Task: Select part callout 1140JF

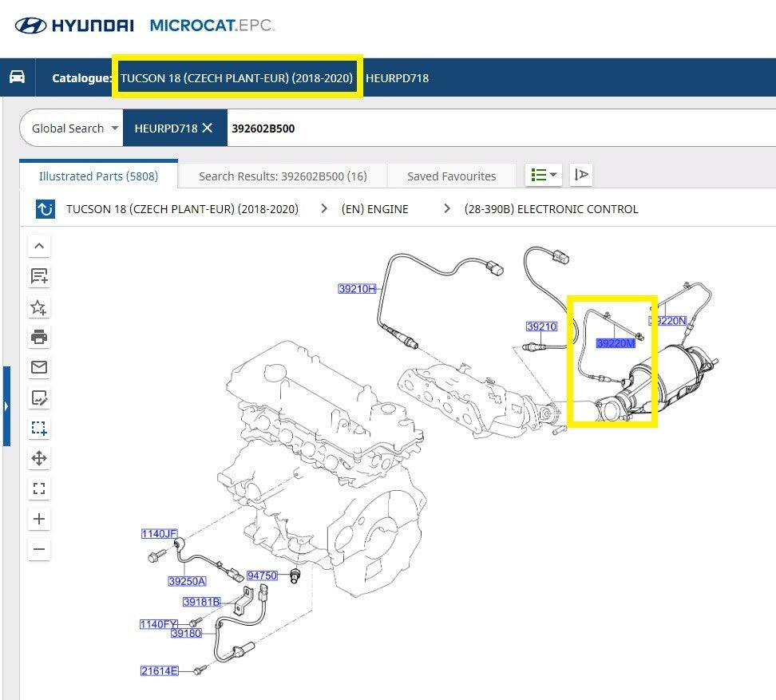Action: (160, 533)
